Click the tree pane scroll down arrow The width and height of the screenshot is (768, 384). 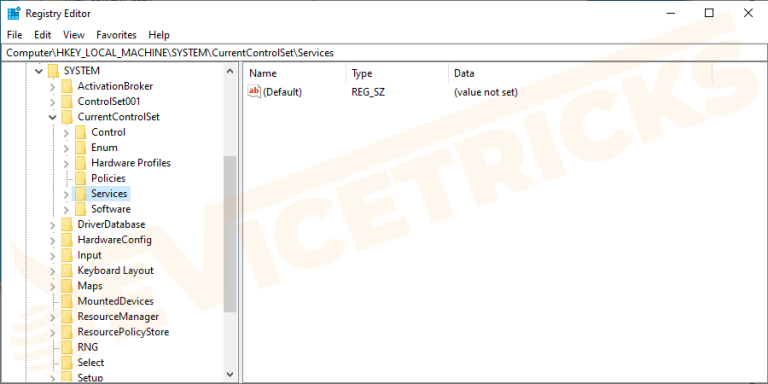[x=230, y=374]
